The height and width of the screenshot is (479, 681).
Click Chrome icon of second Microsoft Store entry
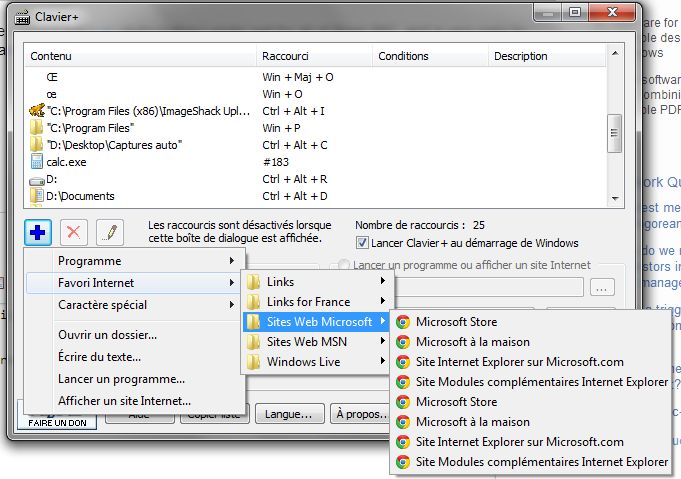tap(403, 402)
